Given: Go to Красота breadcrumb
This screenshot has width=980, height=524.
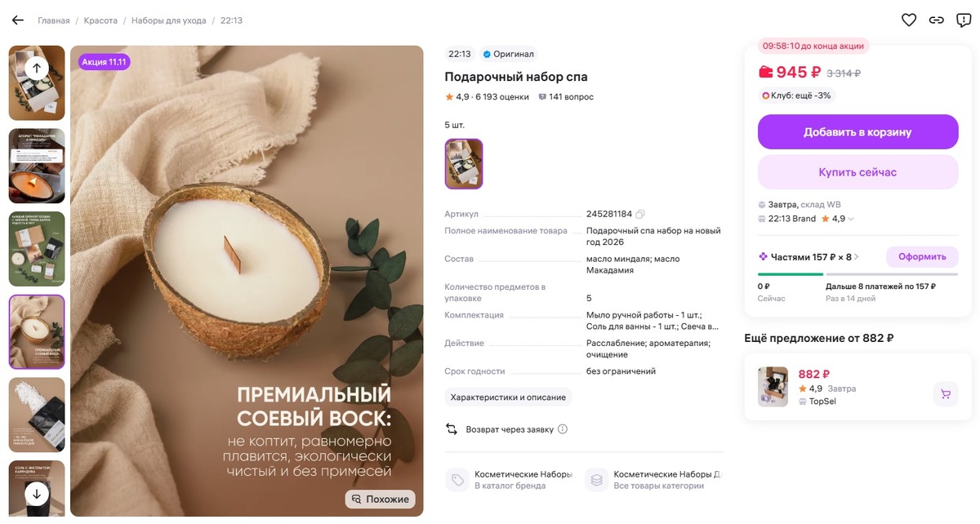Looking at the screenshot, I should tap(100, 20).
